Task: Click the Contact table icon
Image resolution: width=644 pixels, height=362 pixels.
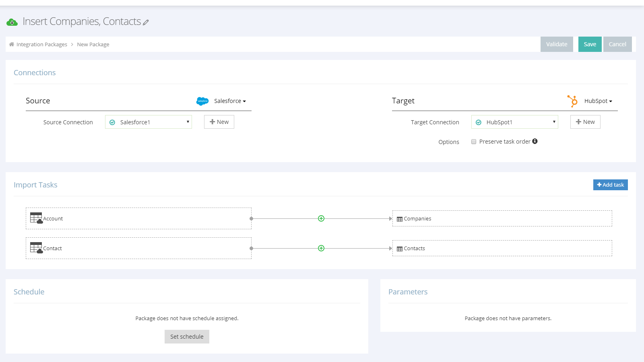Action: (x=35, y=248)
